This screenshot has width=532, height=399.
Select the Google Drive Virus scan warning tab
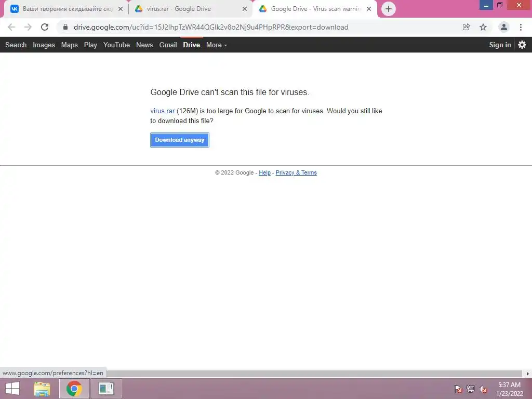pos(314,9)
